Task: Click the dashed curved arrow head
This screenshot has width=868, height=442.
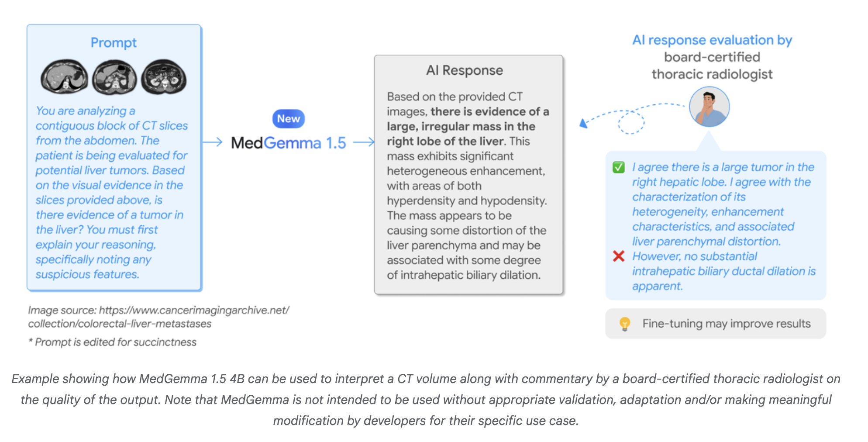Action: [x=583, y=124]
